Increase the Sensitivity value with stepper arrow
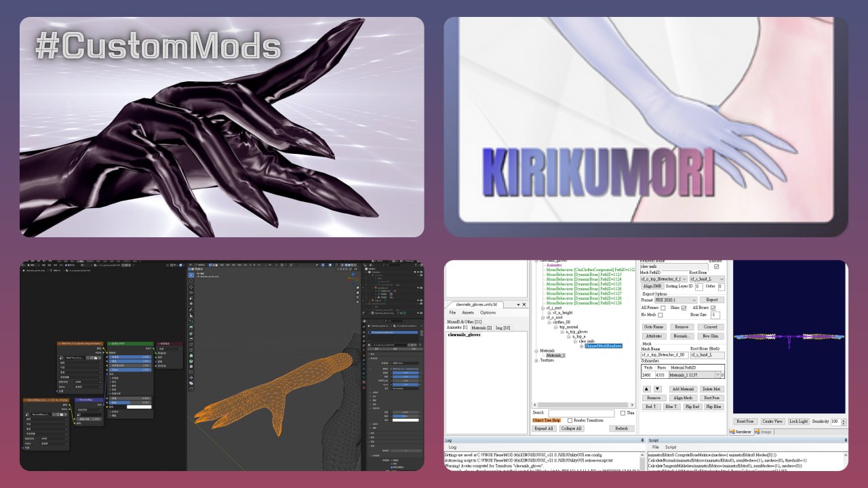The width and height of the screenshot is (868, 488). (x=844, y=420)
